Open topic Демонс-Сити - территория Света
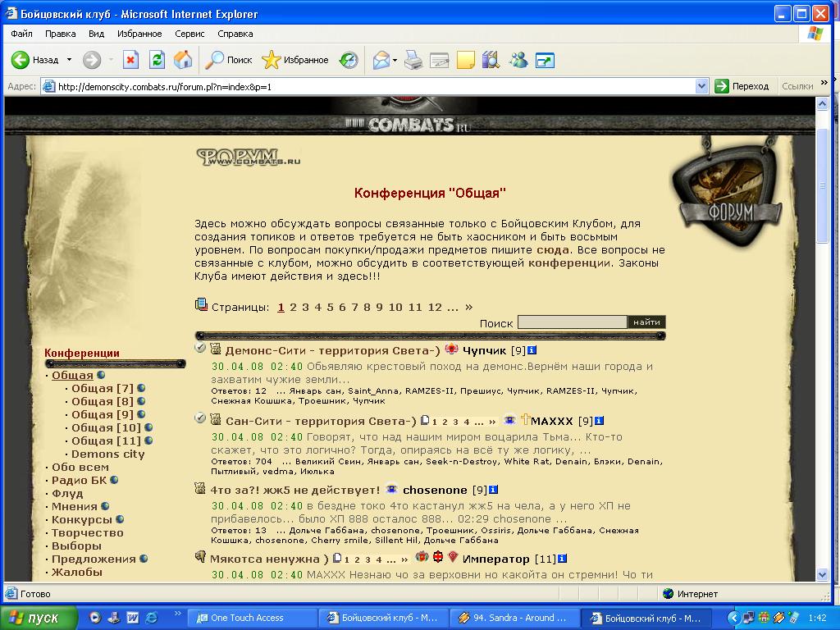 tap(332, 350)
